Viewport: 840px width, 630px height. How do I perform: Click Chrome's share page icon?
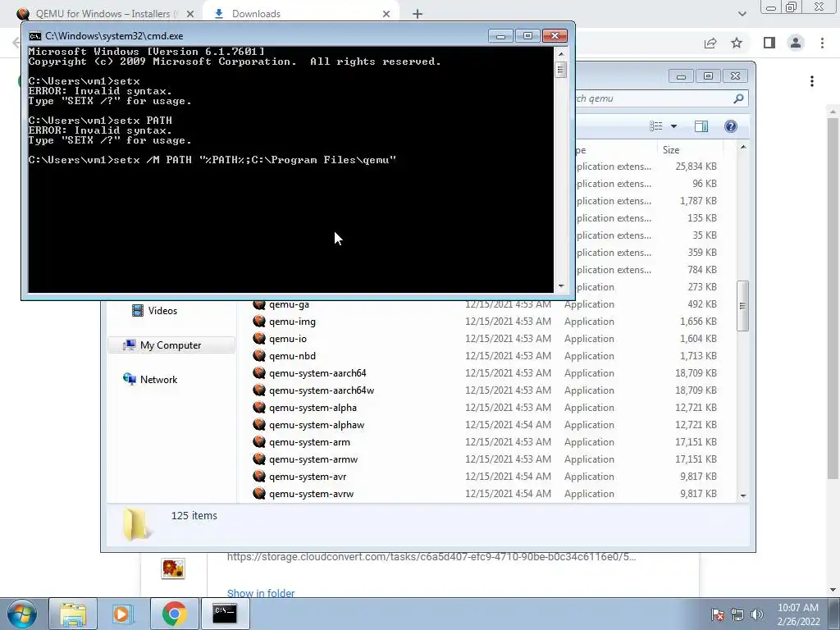coord(710,43)
